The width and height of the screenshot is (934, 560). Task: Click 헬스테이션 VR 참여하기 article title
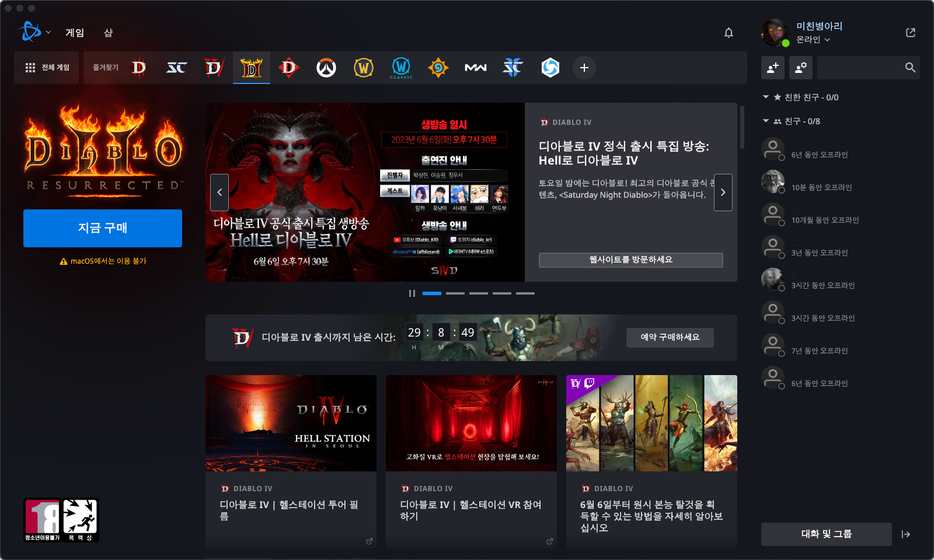coord(471,510)
